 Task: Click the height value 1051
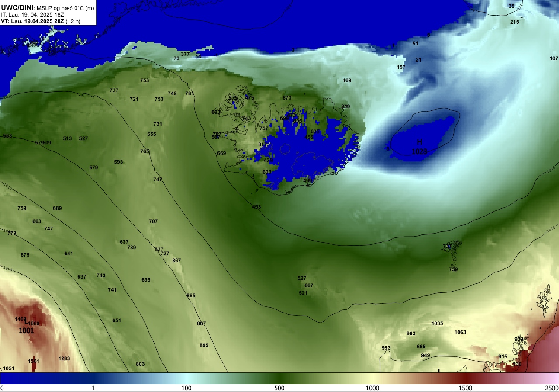pos(9,368)
